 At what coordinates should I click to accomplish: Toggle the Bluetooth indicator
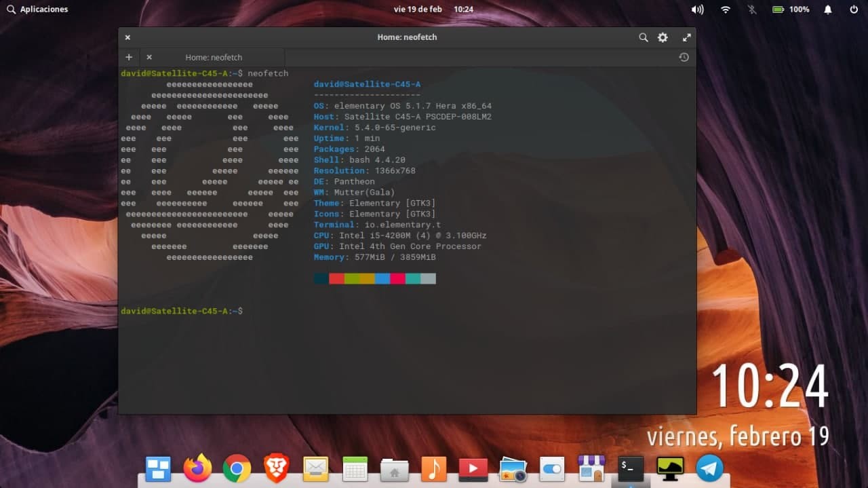tap(751, 10)
